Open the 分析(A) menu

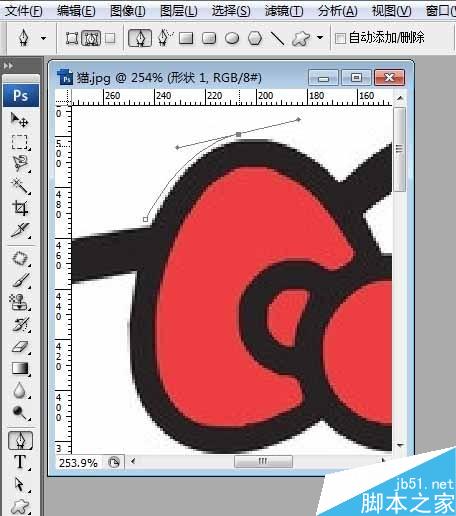(337, 11)
